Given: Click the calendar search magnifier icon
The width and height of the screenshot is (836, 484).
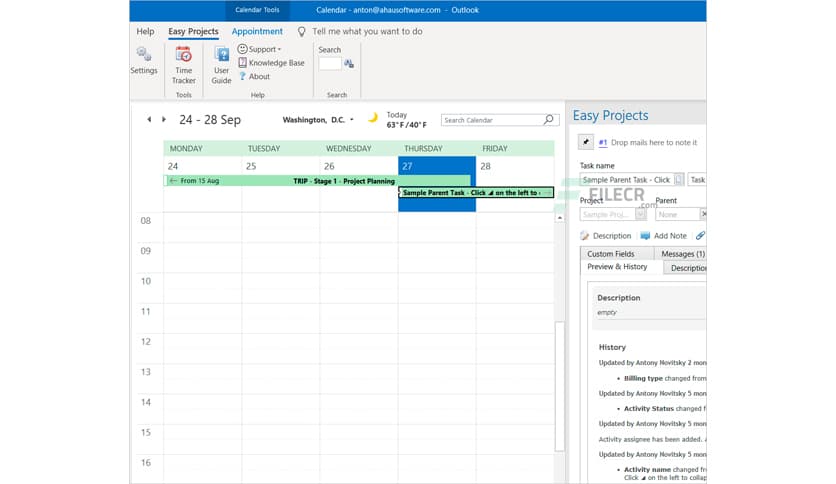Looking at the screenshot, I should pos(549,120).
